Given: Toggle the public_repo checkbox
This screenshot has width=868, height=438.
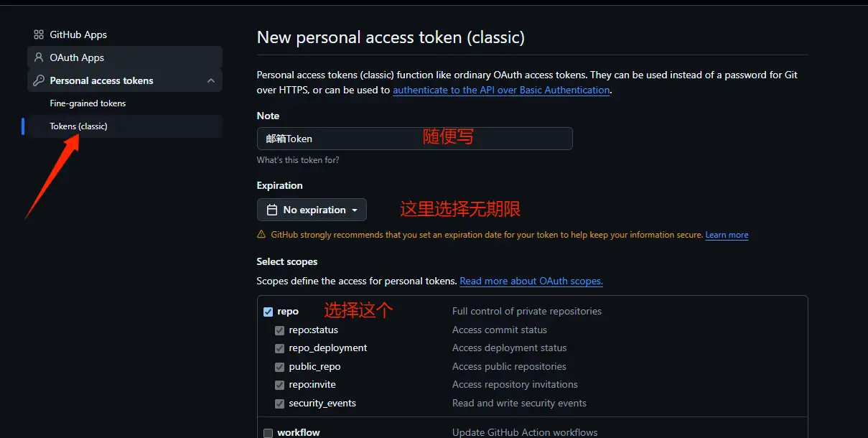Looking at the screenshot, I should pos(279,366).
